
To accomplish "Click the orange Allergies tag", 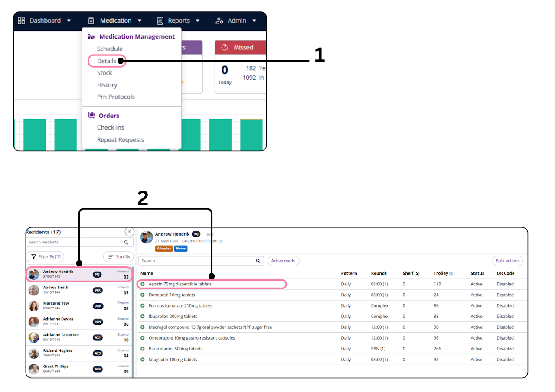I will [x=164, y=249].
